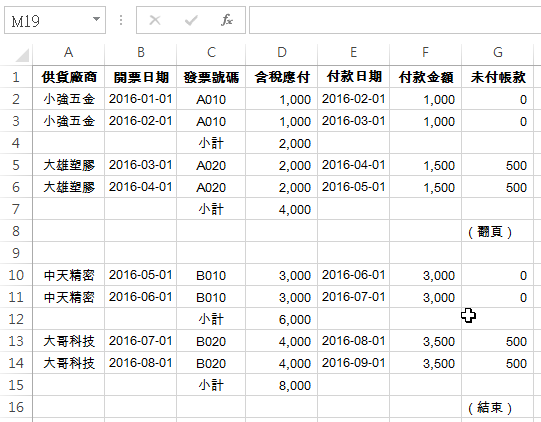Screen dimensions: 541x422
Task: Click header cell 含稅應付
Action: point(282,77)
